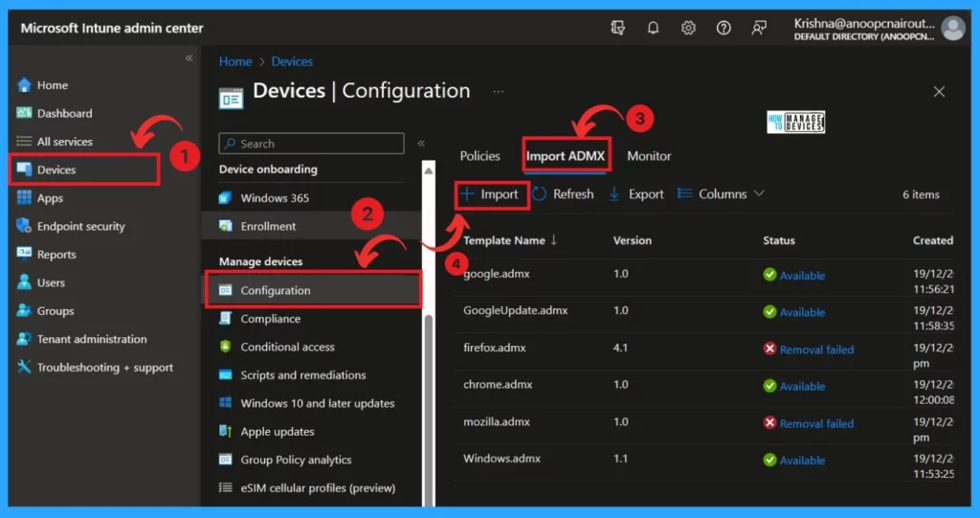
Task: Select the google.admx template name
Action: pos(497,274)
